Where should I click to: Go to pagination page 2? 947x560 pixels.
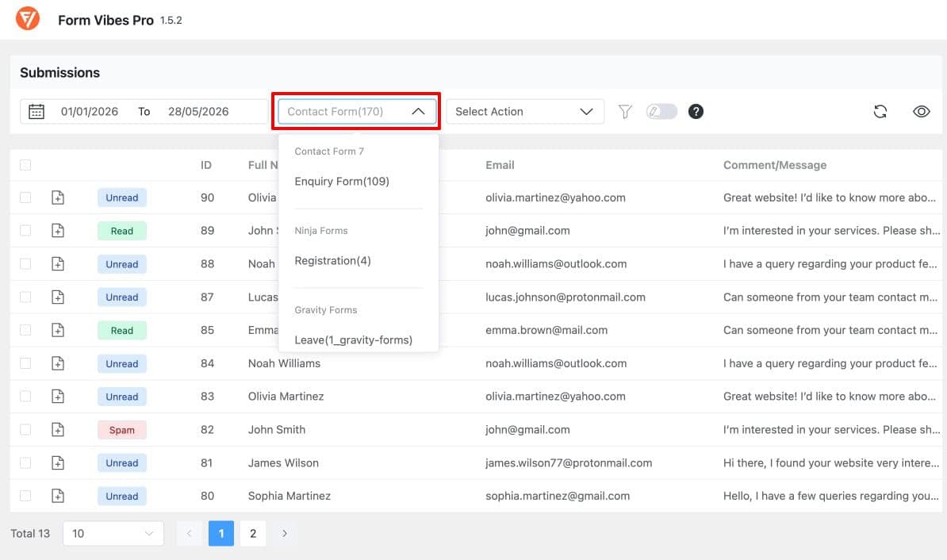click(x=253, y=533)
